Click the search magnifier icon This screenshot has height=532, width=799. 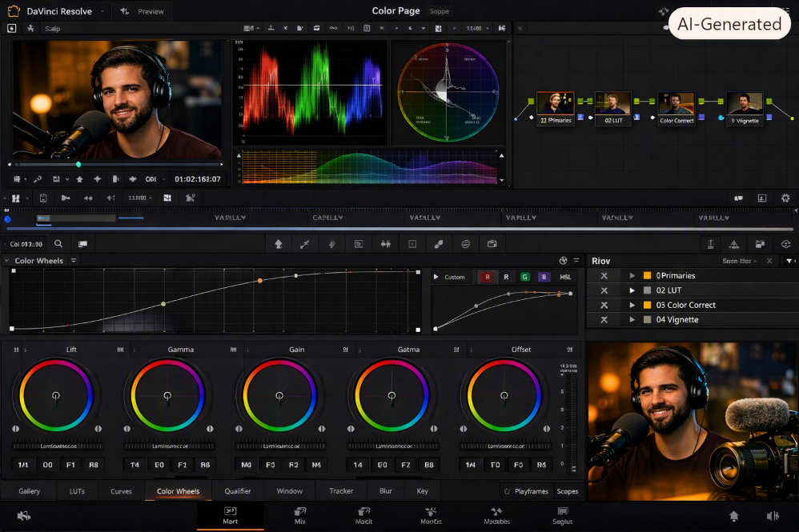click(58, 244)
